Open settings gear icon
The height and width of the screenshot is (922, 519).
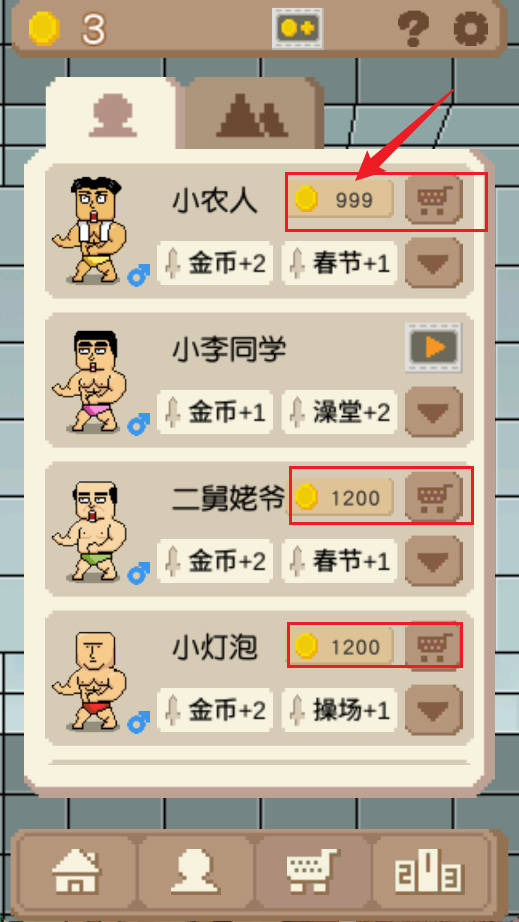(471, 28)
